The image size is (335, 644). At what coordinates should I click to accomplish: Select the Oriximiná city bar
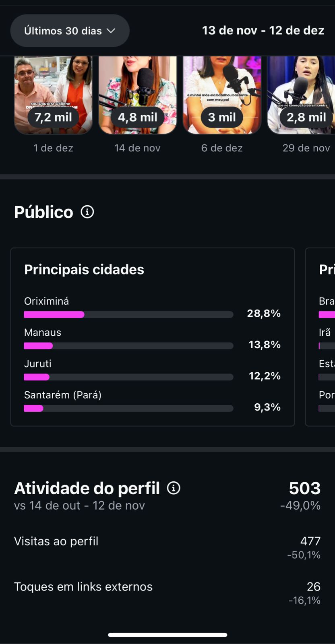point(128,314)
